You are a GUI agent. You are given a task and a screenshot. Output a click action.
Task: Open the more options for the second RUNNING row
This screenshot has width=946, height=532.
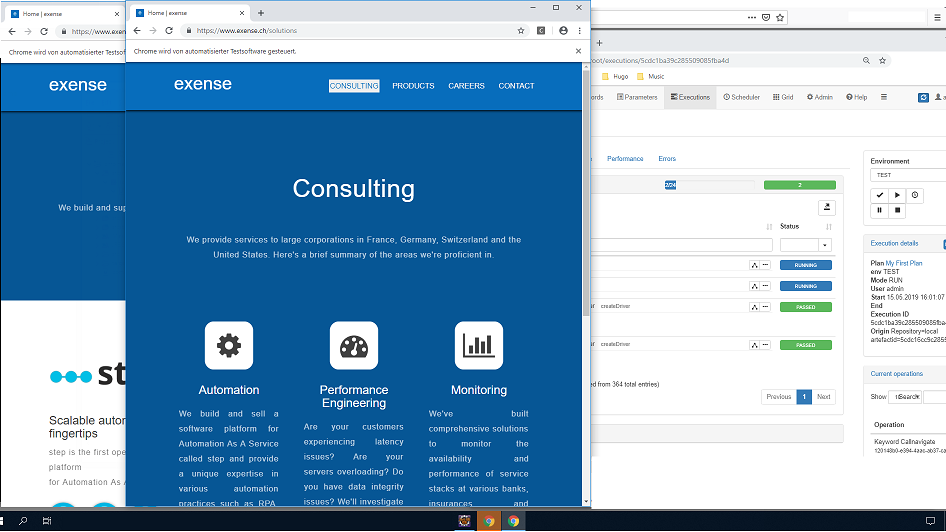pos(765,286)
